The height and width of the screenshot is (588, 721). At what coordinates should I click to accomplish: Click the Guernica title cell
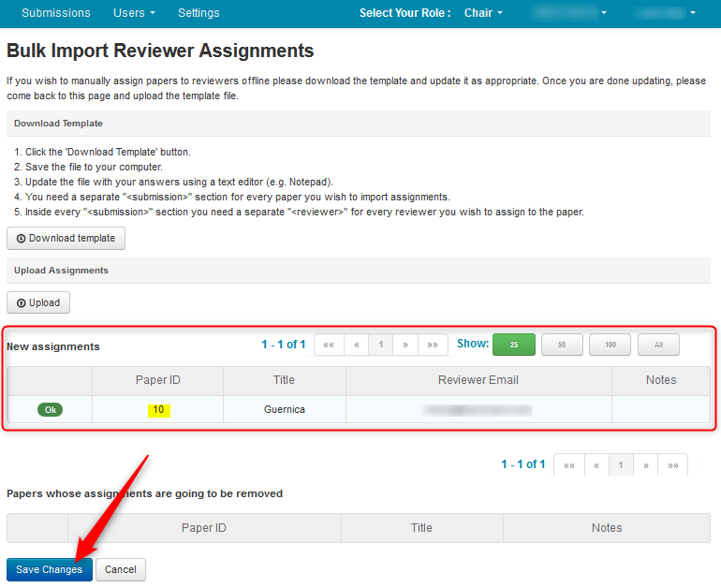click(x=284, y=409)
